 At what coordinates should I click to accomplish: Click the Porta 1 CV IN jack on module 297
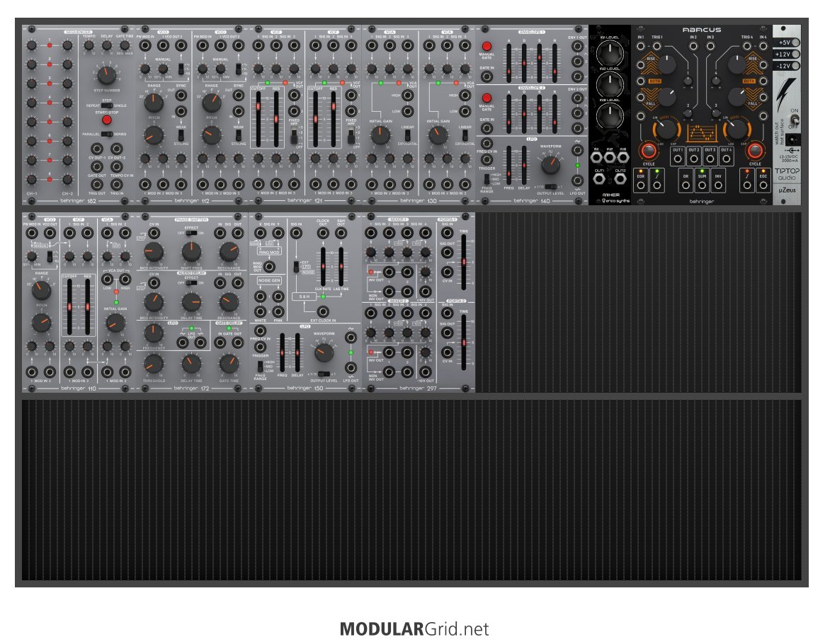448,272
